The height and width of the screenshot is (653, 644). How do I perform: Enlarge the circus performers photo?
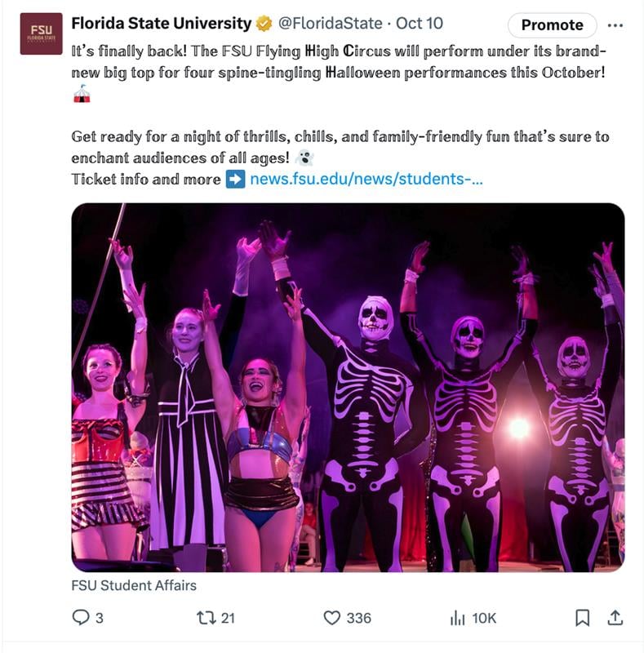pos(348,387)
